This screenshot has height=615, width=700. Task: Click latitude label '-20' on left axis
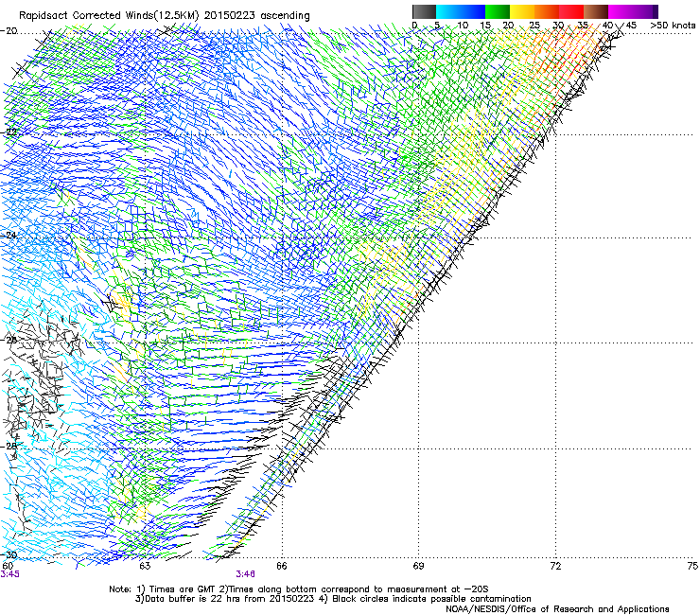pyautogui.click(x=9, y=31)
